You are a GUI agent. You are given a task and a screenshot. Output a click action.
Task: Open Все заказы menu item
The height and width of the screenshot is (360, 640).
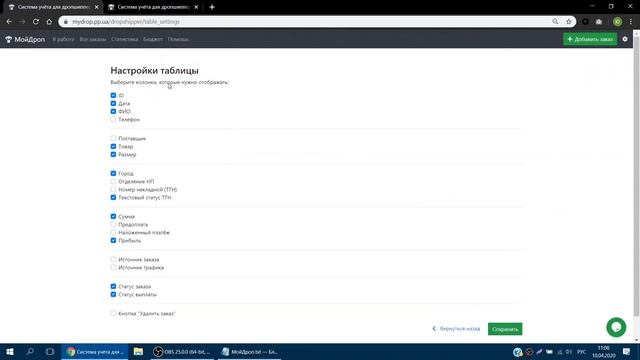tap(93, 39)
